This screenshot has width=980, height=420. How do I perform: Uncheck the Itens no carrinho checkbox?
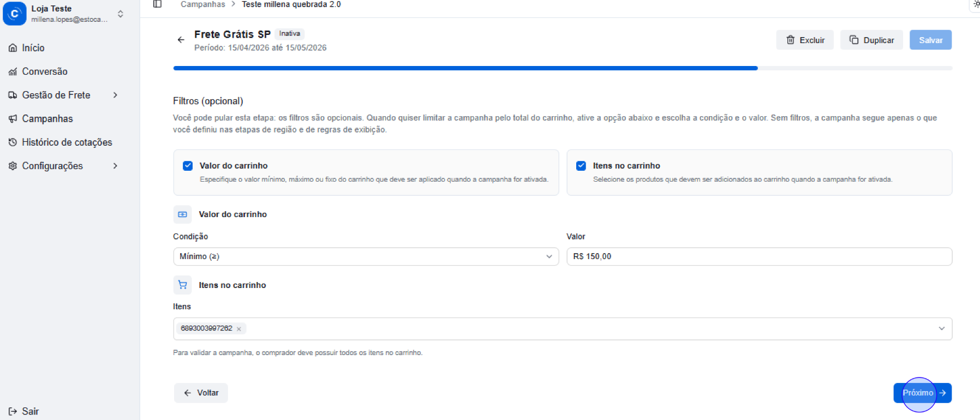(581, 166)
